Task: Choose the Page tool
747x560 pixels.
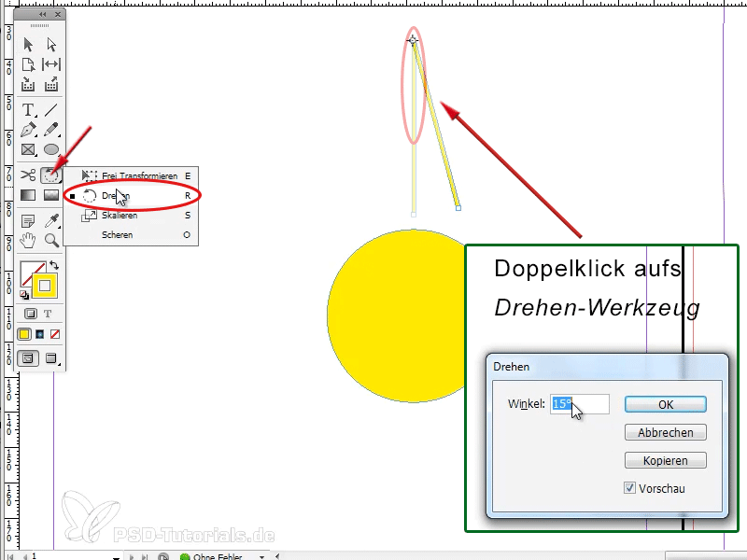Action: pyautogui.click(x=28, y=64)
